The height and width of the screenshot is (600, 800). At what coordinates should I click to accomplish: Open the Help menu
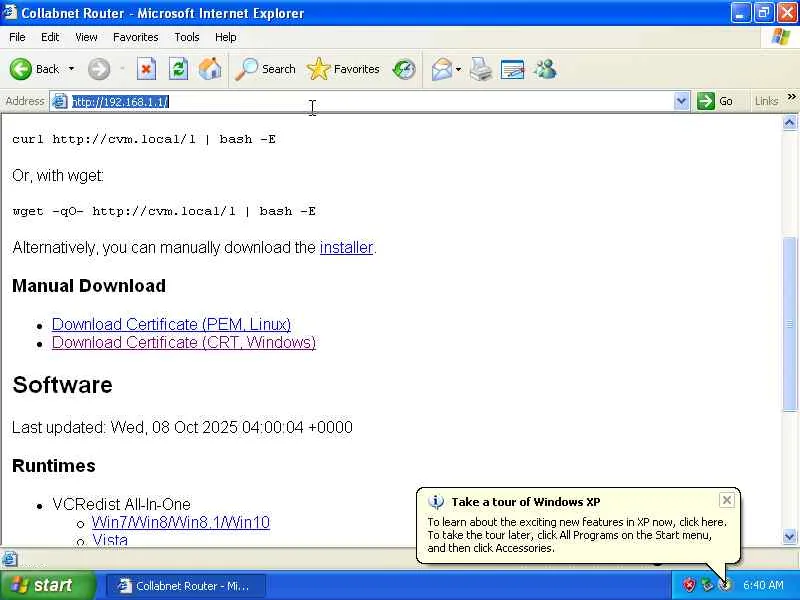[x=226, y=37]
